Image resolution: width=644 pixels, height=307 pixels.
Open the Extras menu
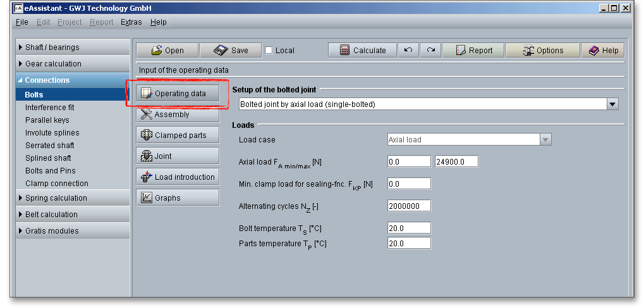pyautogui.click(x=131, y=22)
